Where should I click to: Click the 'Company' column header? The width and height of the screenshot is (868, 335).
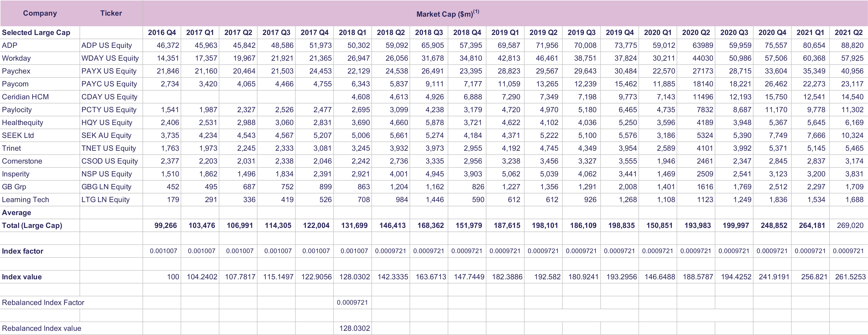40,13
